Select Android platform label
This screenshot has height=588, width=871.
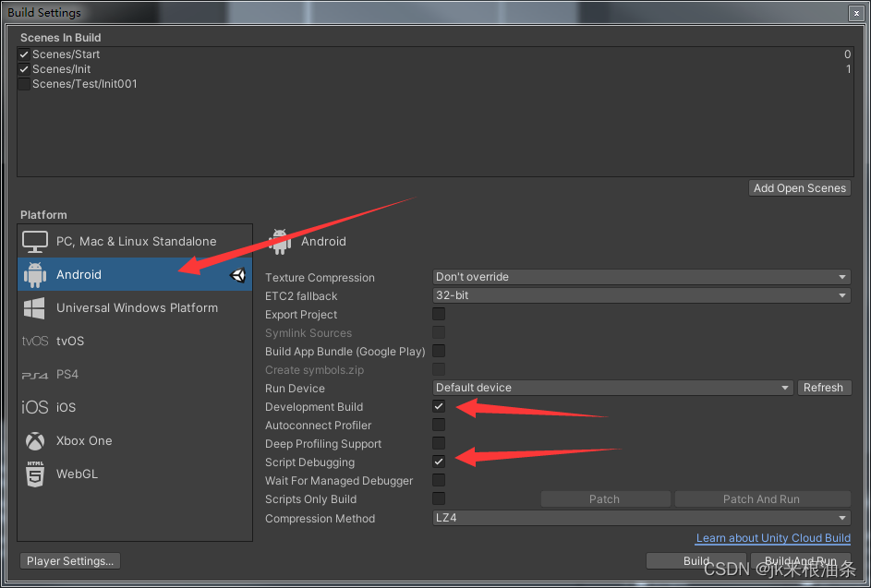[79, 274]
